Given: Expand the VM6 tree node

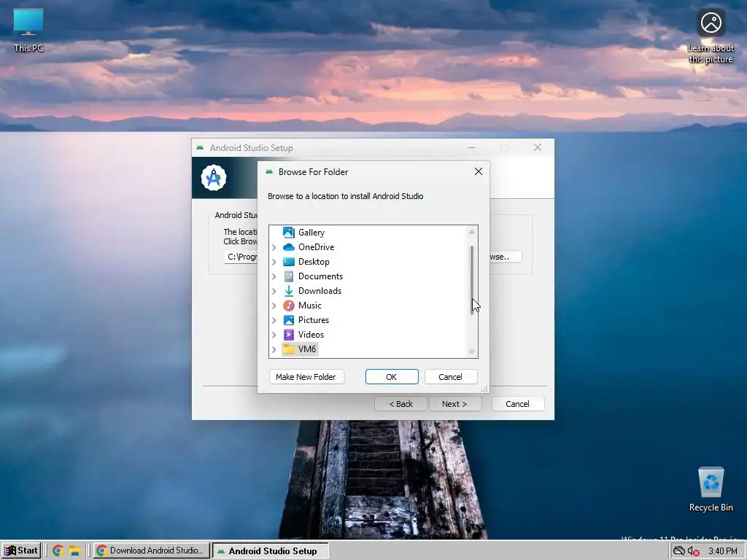Looking at the screenshot, I should (x=274, y=349).
